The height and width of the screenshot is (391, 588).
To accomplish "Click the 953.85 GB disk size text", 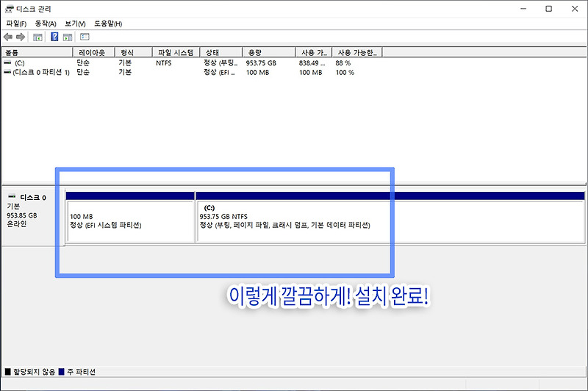I will click(22, 215).
